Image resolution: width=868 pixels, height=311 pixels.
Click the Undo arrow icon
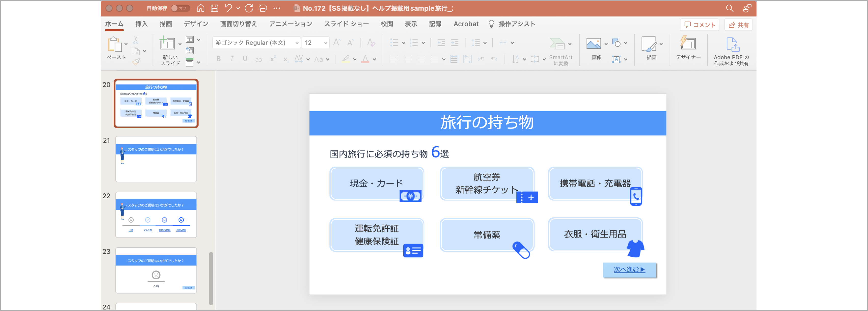click(229, 8)
